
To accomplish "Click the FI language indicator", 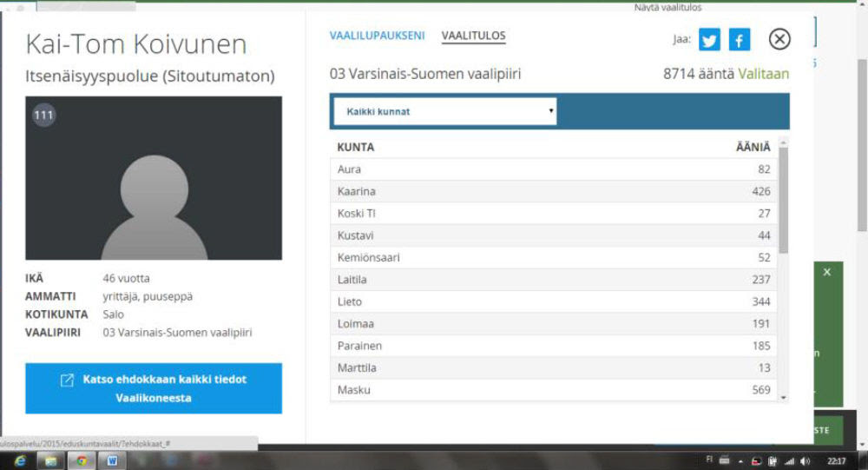I will tap(709, 460).
